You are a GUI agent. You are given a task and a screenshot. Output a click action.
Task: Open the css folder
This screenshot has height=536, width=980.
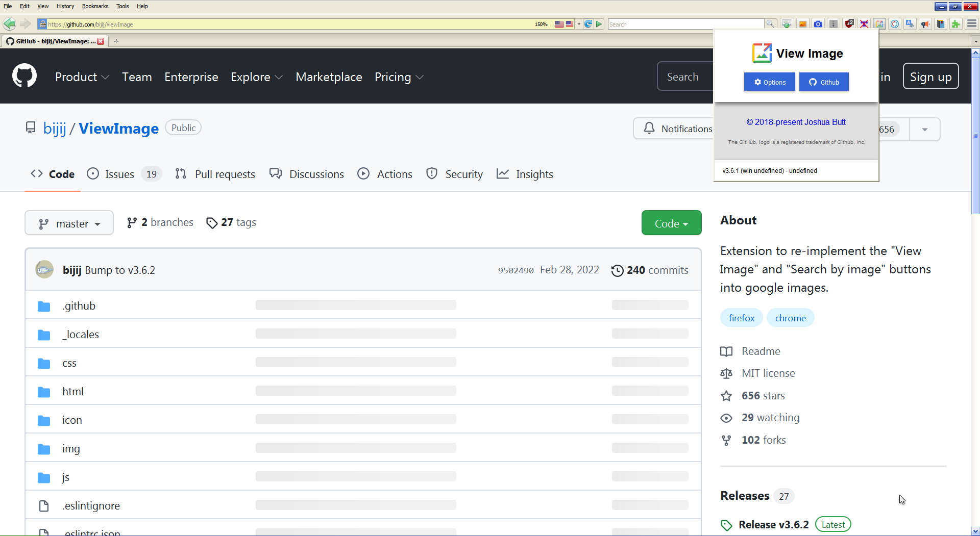(69, 363)
